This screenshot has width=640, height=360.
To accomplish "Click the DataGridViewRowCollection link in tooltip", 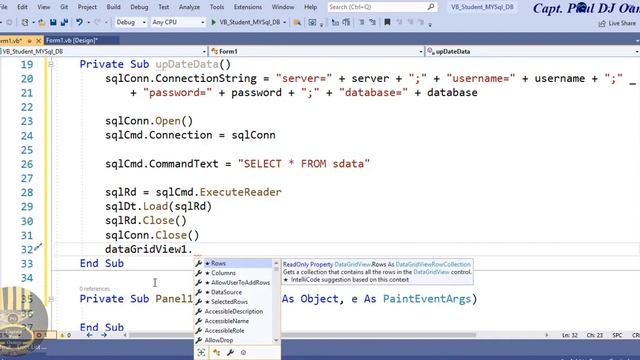I will (433, 264).
